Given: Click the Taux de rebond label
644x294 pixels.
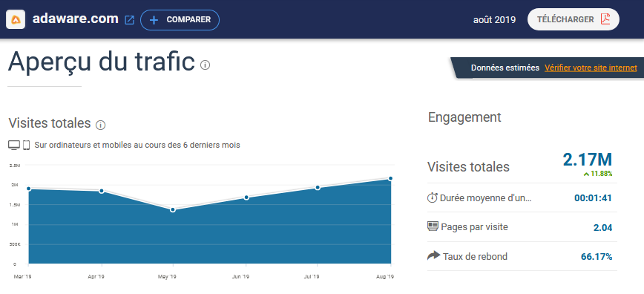Looking at the screenshot, I should (475, 257).
